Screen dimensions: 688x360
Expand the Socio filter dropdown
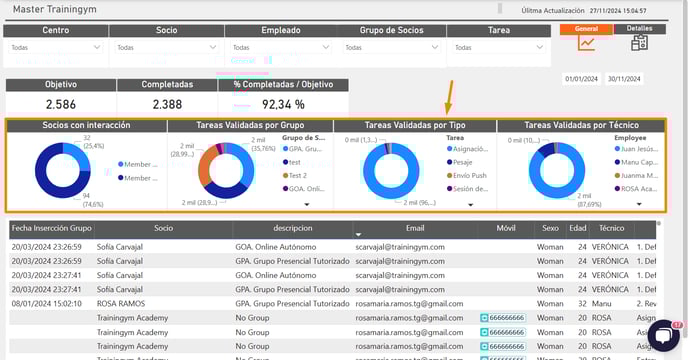coord(166,47)
